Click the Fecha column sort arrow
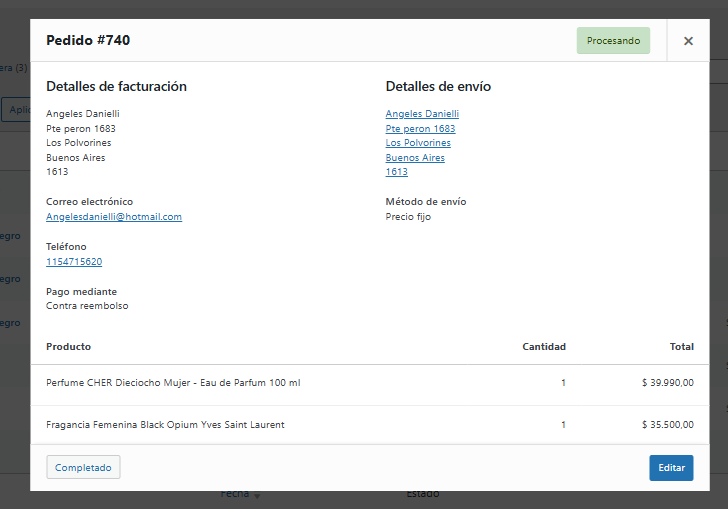The image size is (728, 509). point(256,496)
